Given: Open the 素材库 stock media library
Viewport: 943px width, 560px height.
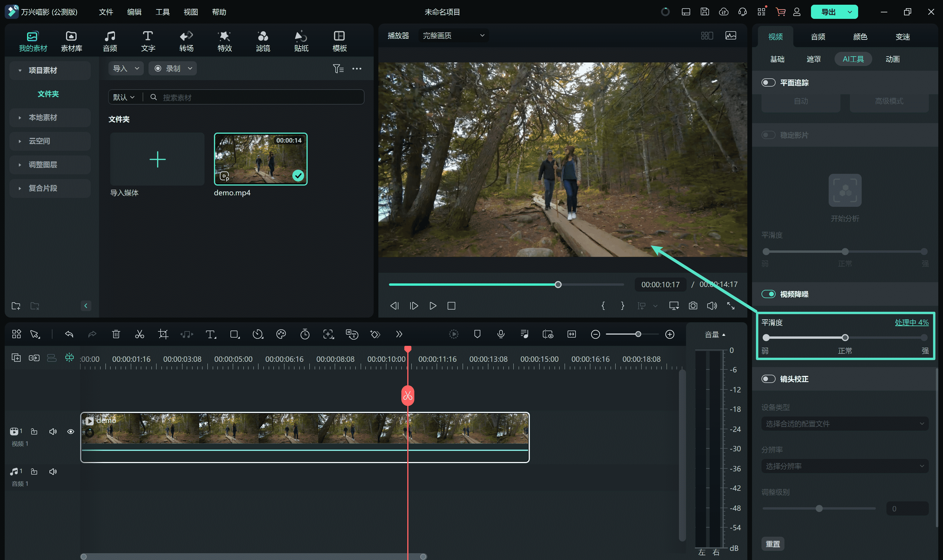Looking at the screenshot, I should tap(71, 41).
